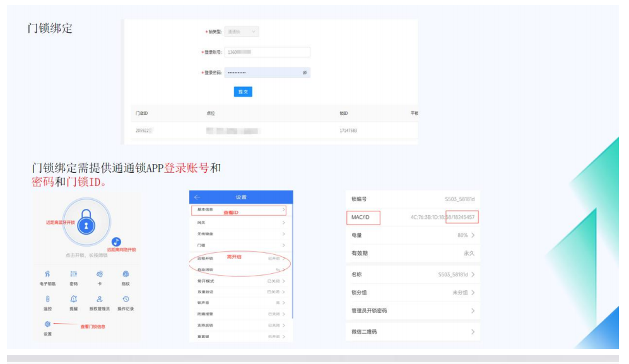Open the 设置 settings gear icon
The width and height of the screenshot is (629, 364).
tap(48, 324)
